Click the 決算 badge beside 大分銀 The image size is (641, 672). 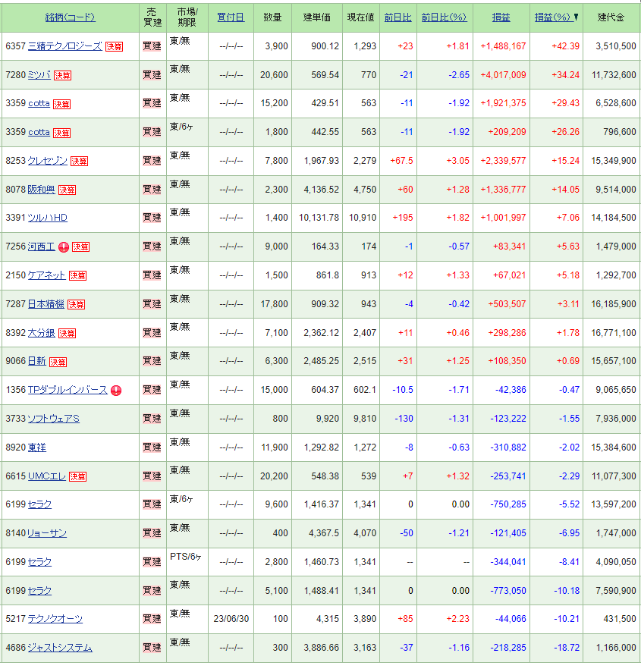coord(67,333)
